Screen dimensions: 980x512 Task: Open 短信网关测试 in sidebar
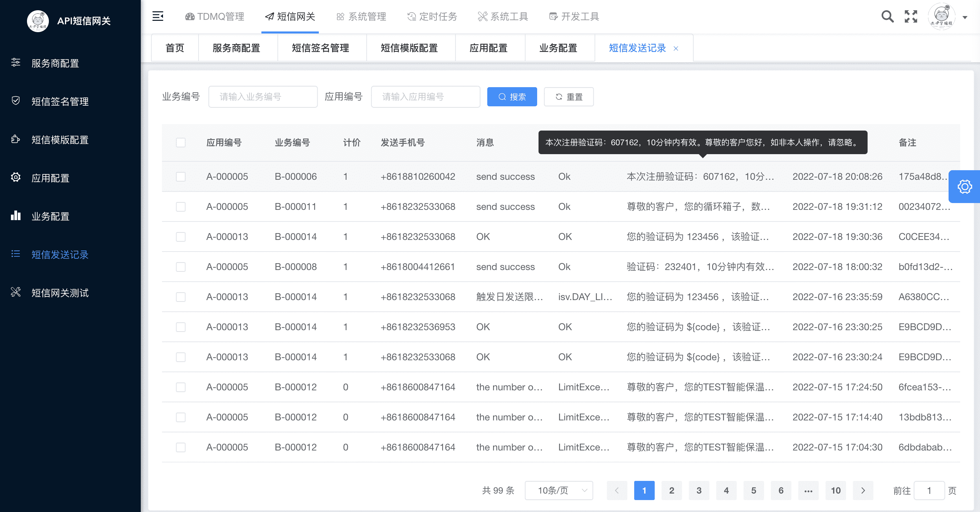click(x=60, y=293)
